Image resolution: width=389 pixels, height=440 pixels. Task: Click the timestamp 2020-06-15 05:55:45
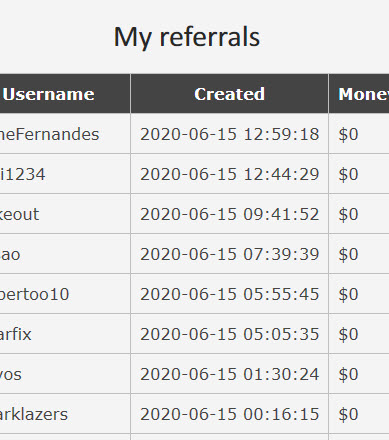pos(230,294)
